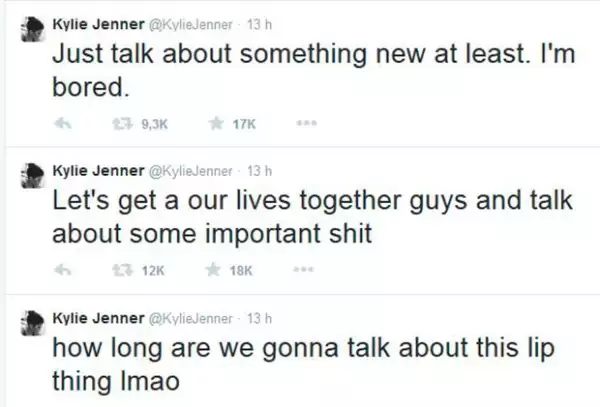Image resolution: width=600 pixels, height=407 pixels.
Task: Favorite the "I'm bored" tweet with the star
Action: (x=216, y=124)
